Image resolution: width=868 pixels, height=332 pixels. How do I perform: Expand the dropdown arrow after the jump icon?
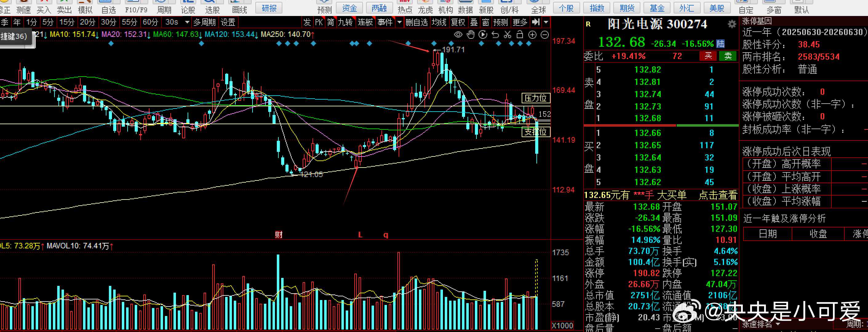(546, 22)
